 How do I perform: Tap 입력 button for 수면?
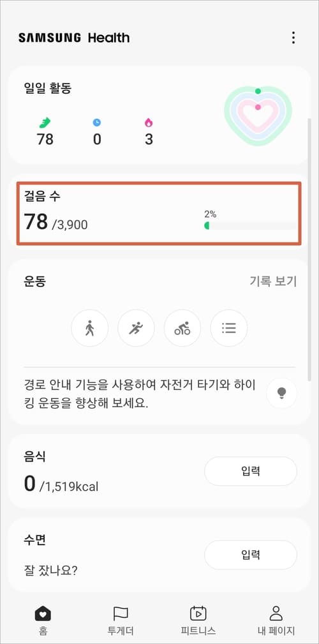251,555
